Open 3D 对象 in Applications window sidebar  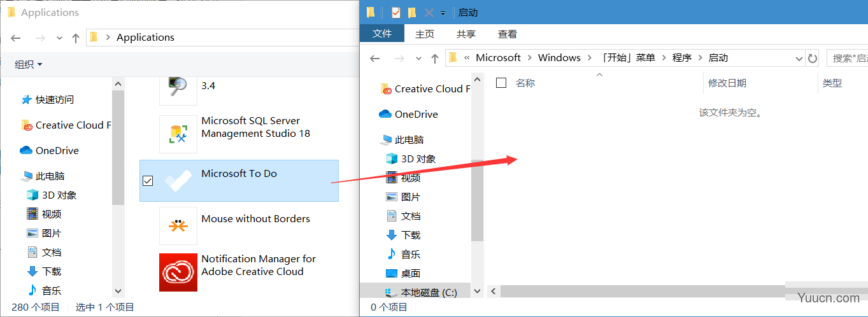(x=52, y=195)
